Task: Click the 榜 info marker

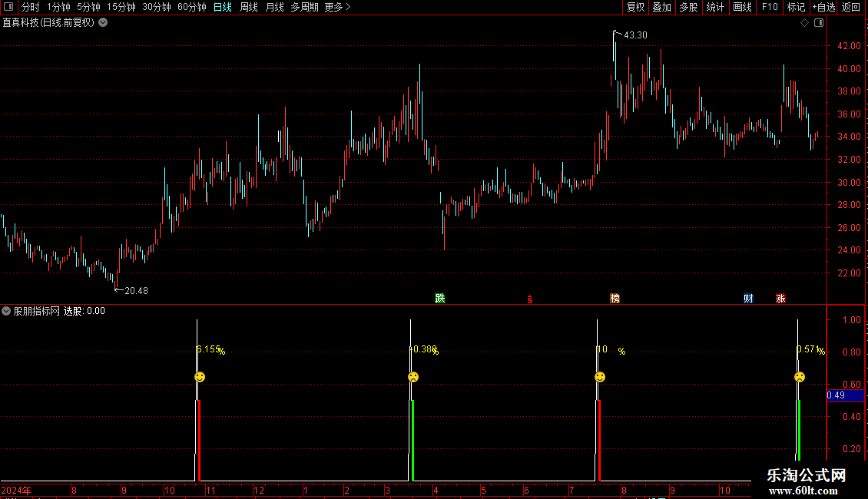Action: [x=615, y=298]
